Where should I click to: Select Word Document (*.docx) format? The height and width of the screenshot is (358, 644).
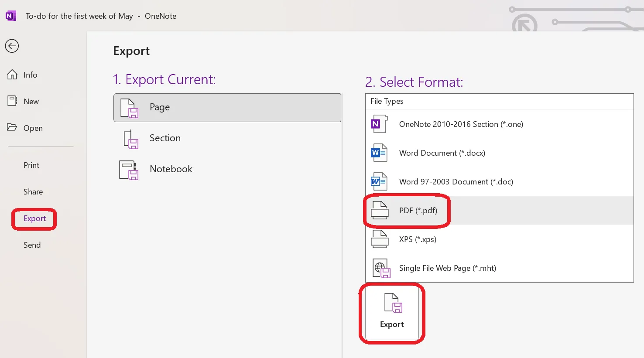[500, 153]
